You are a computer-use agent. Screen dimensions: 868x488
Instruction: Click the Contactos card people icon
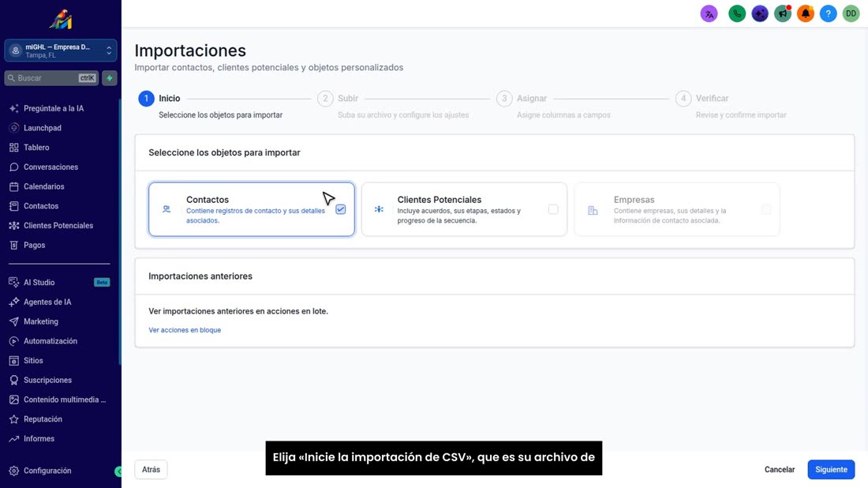[x=166, y=209]
